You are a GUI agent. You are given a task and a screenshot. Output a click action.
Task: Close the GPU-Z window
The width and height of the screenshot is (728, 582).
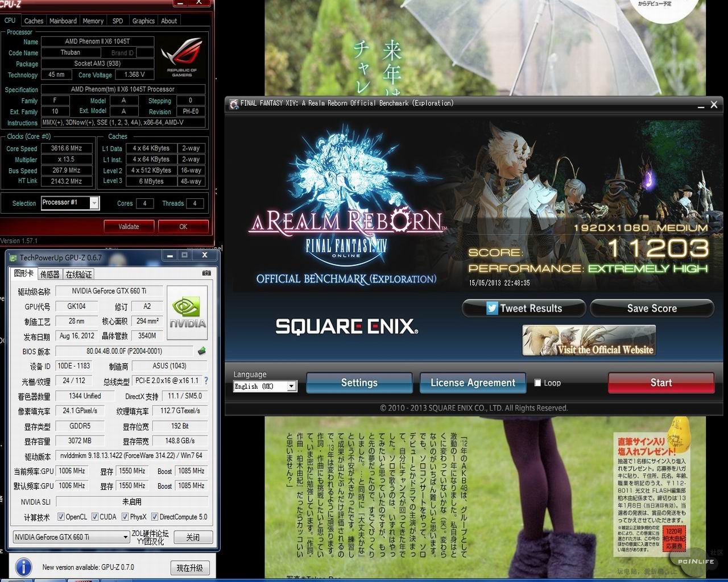click(205, 255)
